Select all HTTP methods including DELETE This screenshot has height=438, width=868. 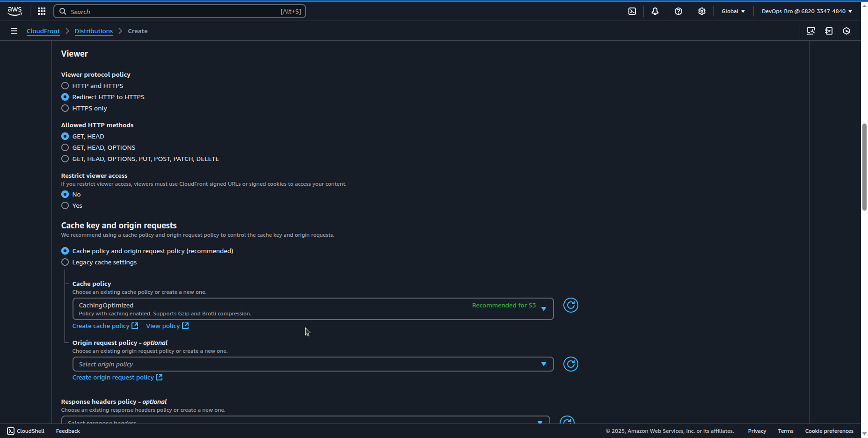(65, 159)
